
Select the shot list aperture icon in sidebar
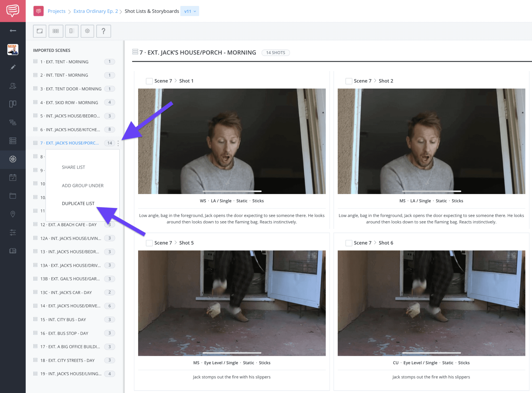tap(13, 159)
